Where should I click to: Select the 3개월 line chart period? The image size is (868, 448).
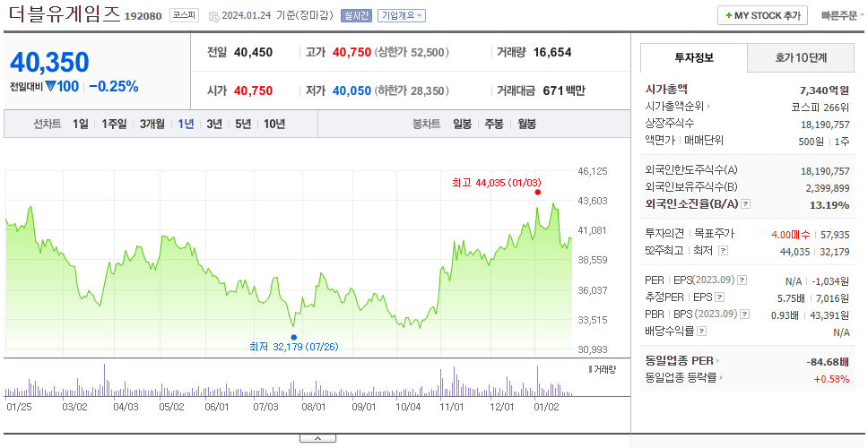pos(152,124)
